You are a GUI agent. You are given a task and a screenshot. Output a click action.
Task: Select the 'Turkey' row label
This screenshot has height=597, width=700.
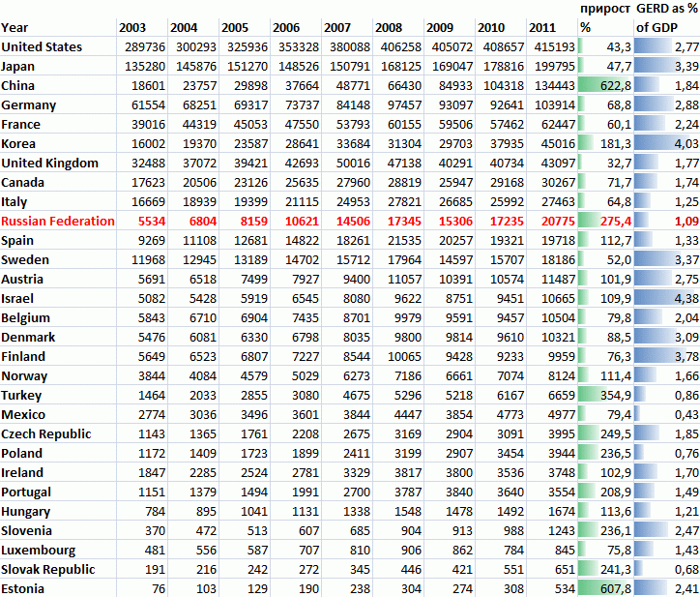21,396
